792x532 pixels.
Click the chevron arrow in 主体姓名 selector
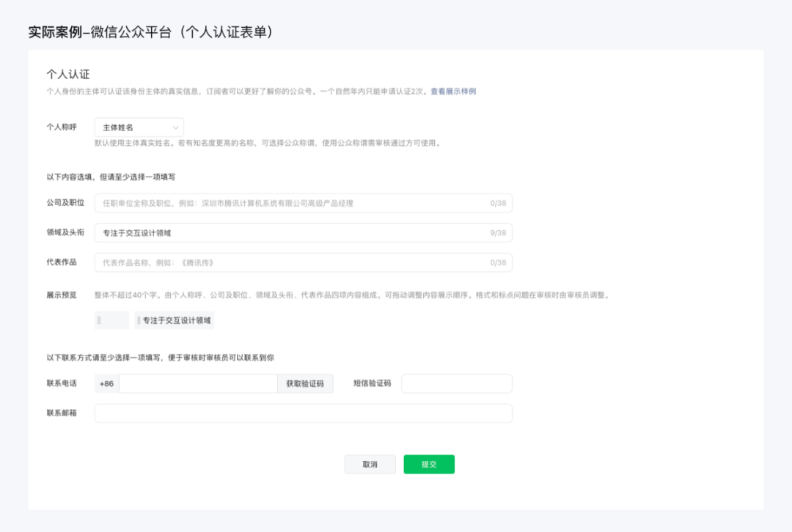(x=175, y=128)
